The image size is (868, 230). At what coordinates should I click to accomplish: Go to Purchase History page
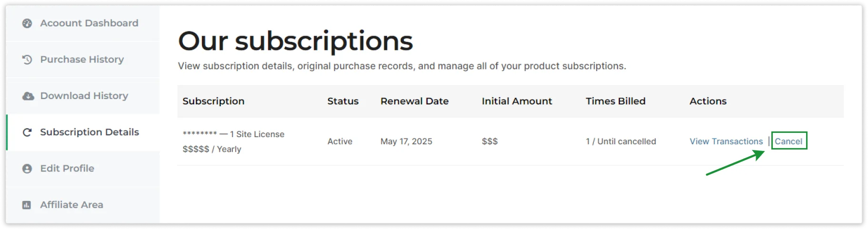(x=82, y=60)
